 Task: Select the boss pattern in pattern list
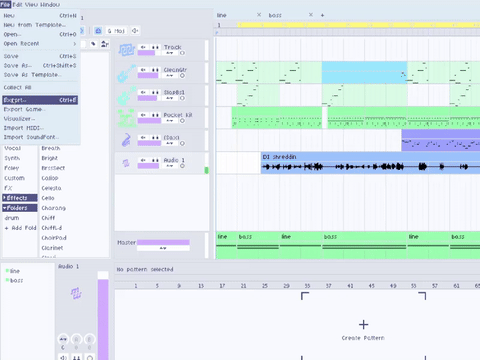click(16, 281)
